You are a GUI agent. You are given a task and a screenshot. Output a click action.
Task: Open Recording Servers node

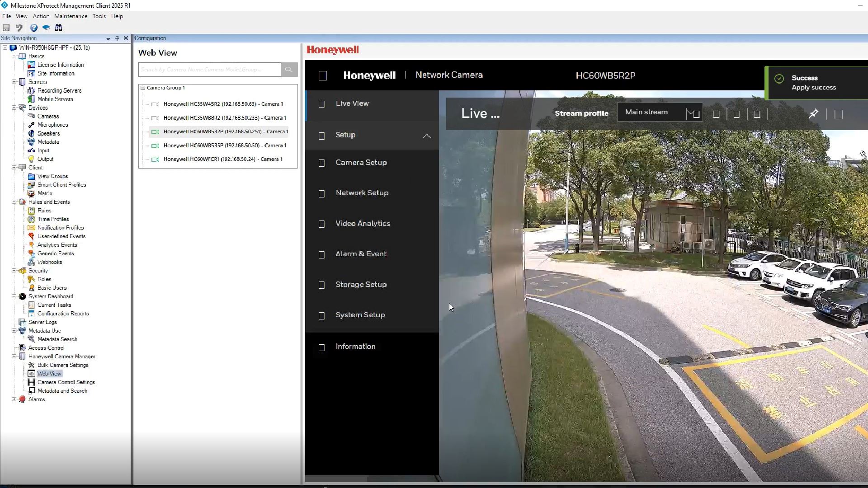pyautogui.click(x=59, y=90)
